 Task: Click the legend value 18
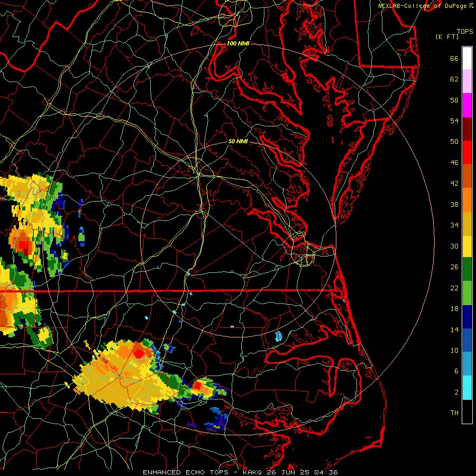click(x=454, y=309)
